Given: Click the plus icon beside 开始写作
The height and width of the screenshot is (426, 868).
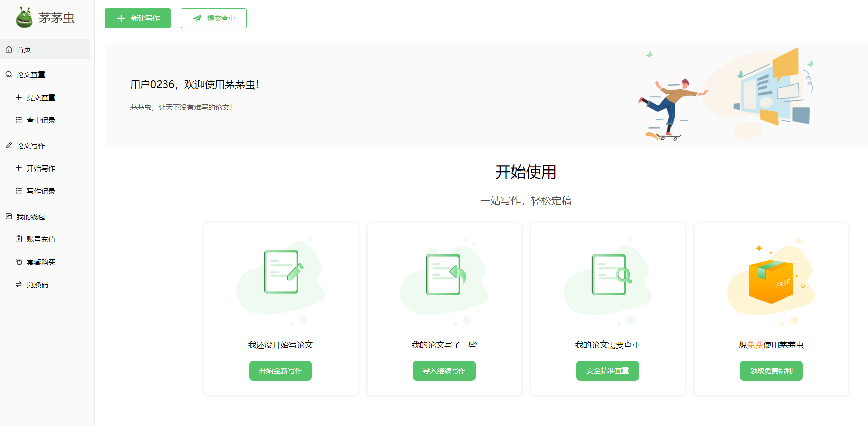Looking at the screenshot, I should [x=19, y=168].
